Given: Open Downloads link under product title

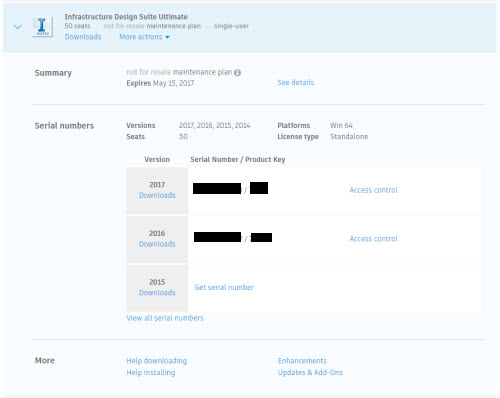Looking at the screenshot, I should click(83, 37).
